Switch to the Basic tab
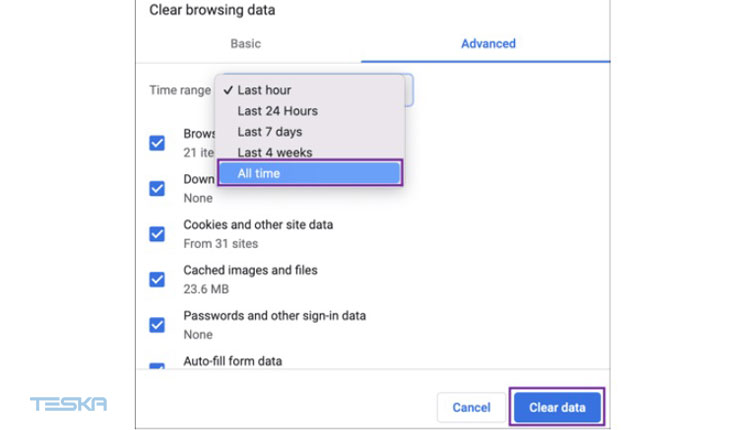This screenshot has height=430, width=750. (245, 44)
